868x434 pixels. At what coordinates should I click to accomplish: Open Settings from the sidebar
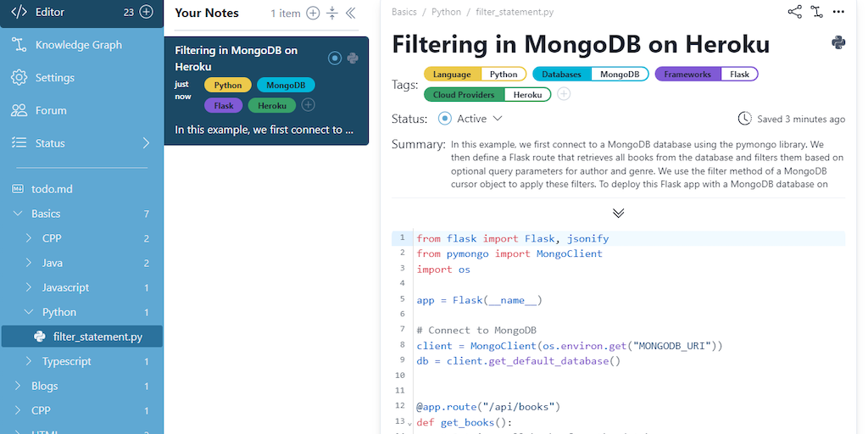[x=54, y=78]
